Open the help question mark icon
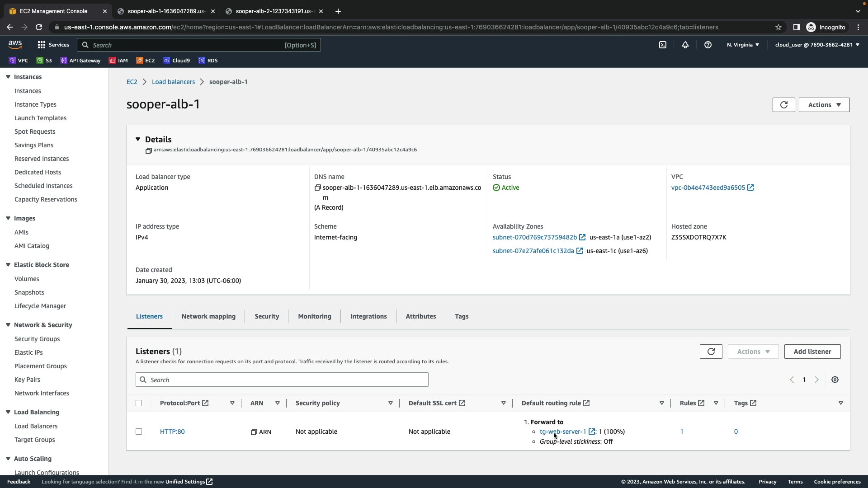868x488 pixels. coord(708,45)
